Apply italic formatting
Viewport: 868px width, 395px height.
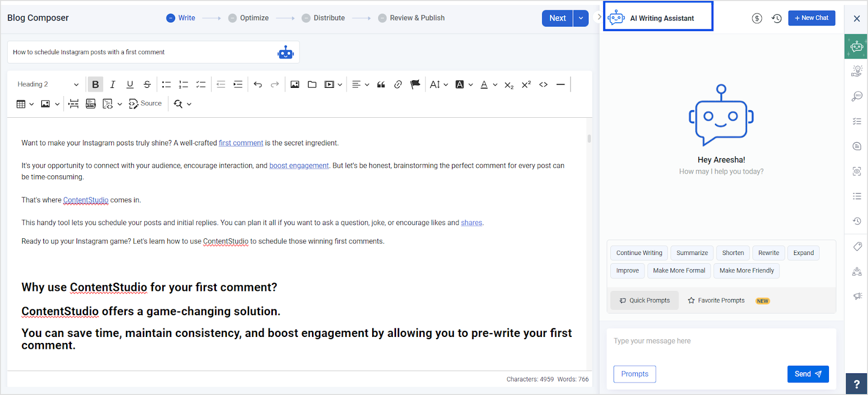tap(113, 84)
